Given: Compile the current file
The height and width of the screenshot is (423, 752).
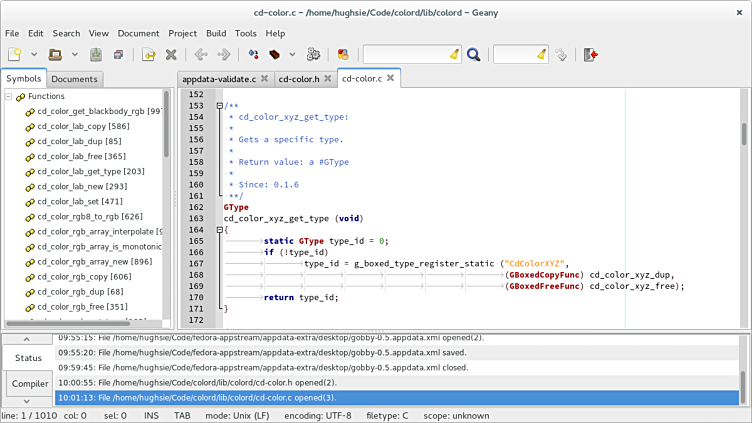Looking at the screenshot, I should [253, 55].
